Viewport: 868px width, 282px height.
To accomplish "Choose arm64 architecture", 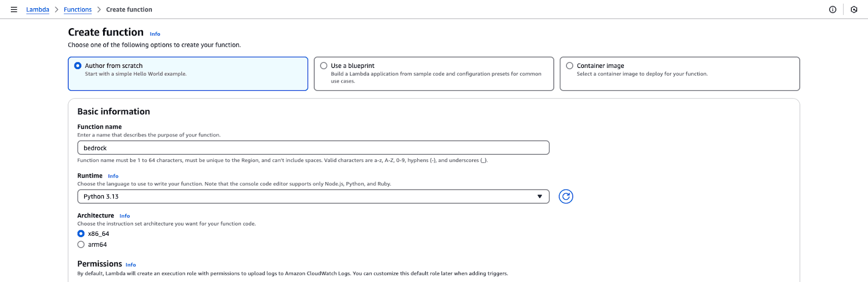I will [x=81, y=245].
